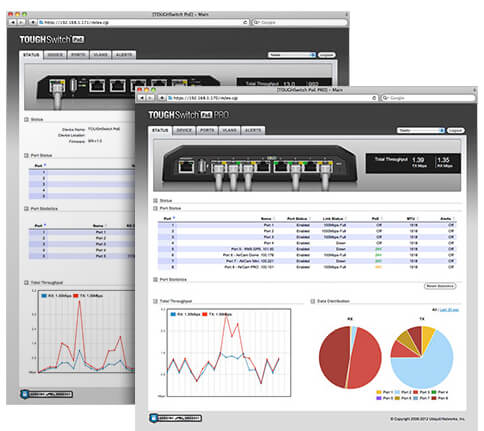The height and width of the screenshot is (431, 484).
Task: Sort port table by Alerts column
Action: pyautogui.click(x=446, y=219)
